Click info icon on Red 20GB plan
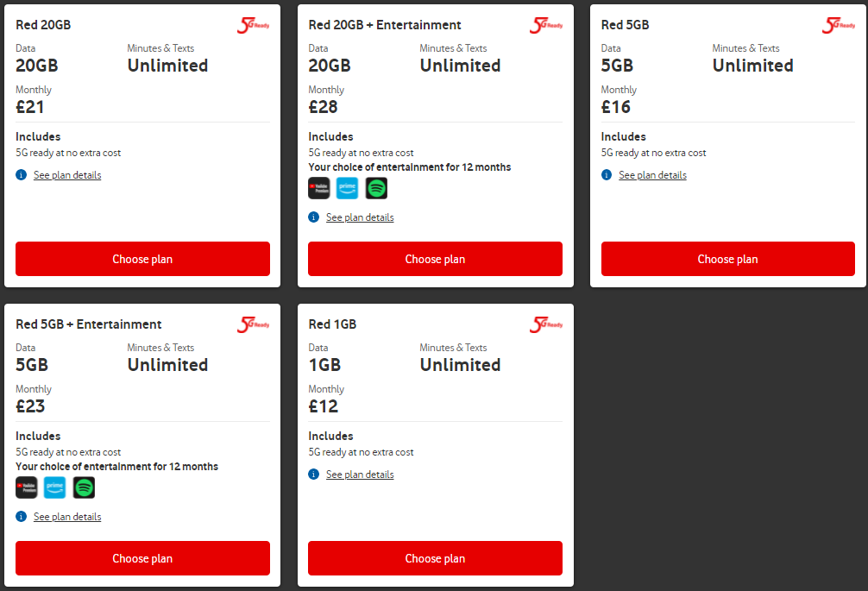Viewport: 868px width, 591px height. 22,175
